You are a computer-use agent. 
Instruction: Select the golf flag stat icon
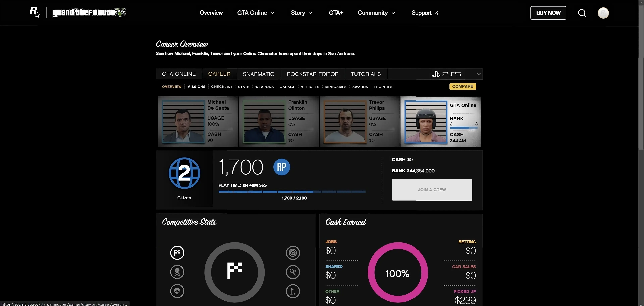(293, 291)
